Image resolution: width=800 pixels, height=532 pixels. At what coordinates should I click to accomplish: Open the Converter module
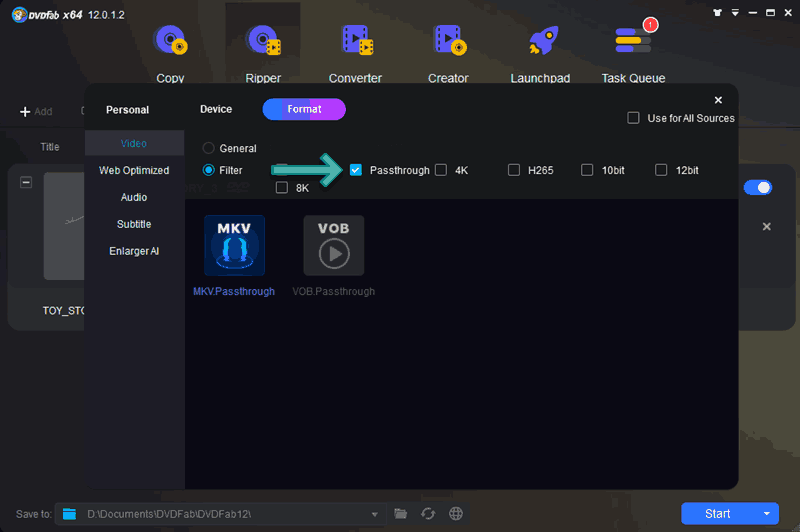click(x=355, y=54)
